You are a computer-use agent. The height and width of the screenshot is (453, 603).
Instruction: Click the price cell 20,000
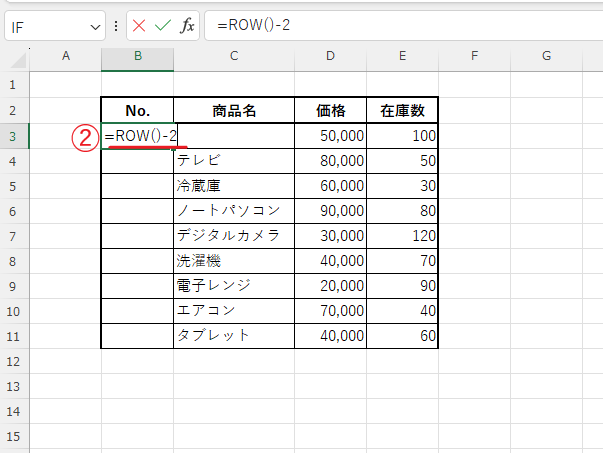330,286
